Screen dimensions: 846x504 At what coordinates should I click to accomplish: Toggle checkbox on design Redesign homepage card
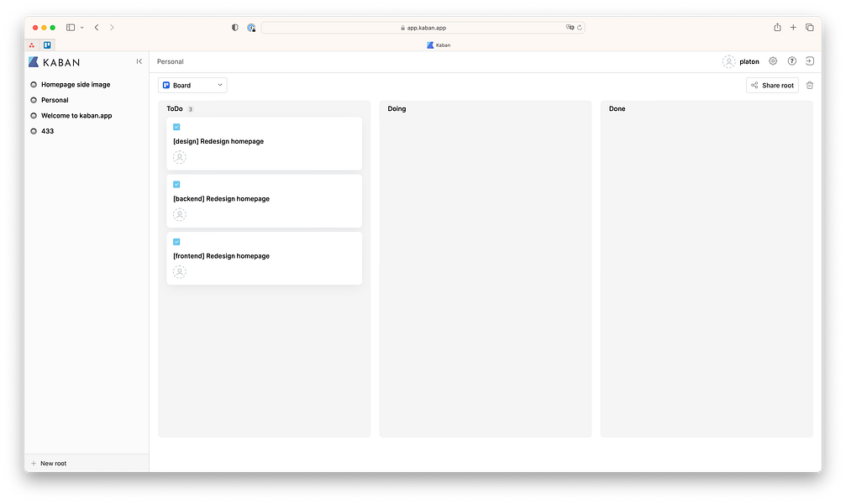[x=176, y=127]
